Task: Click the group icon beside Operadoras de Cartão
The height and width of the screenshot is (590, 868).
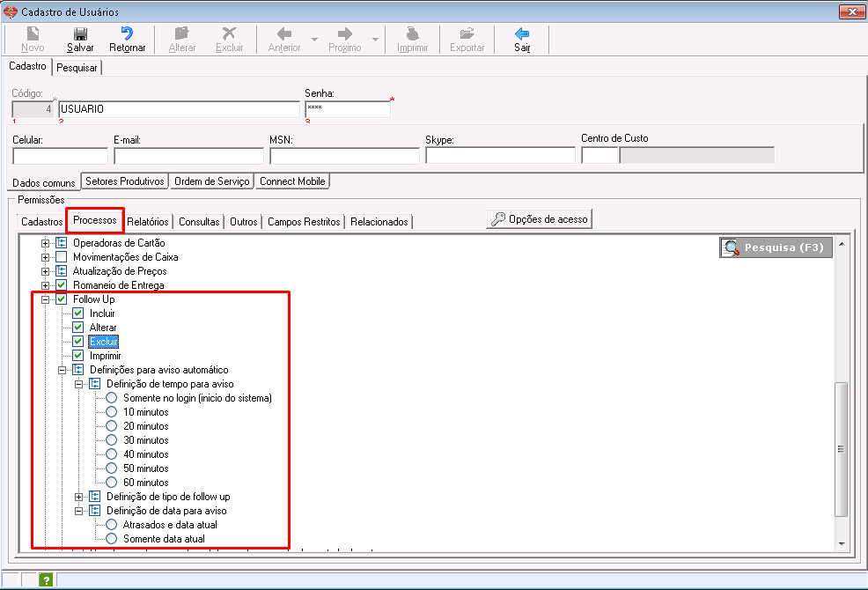Action: [x=62, y=243]
